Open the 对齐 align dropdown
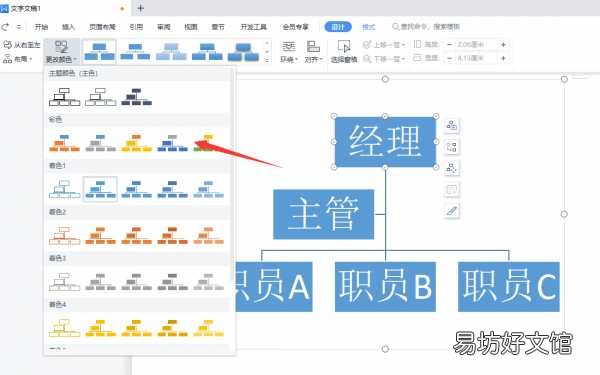The width and height of the screenshot is (600, 375). (313, 52)
